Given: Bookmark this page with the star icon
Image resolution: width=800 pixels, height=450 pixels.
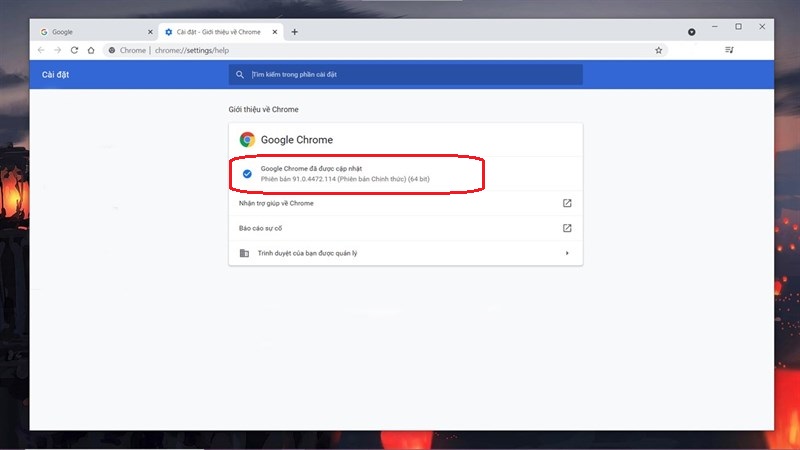Looking at the screenshot, I should [x=659, y=50].
